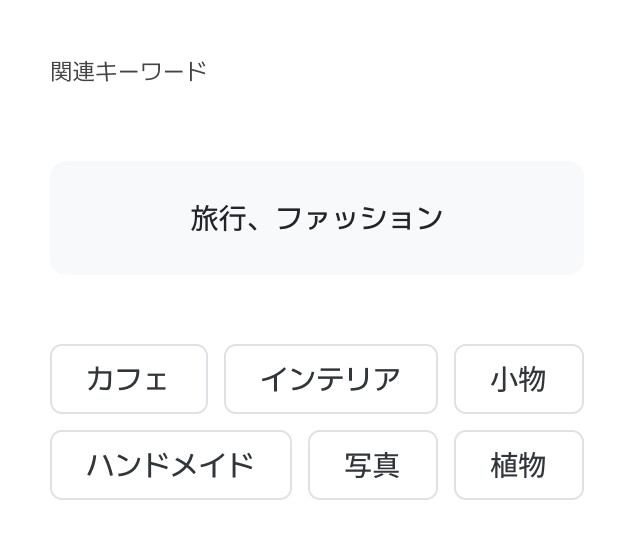Pick the 写真 keyword tag
The image size is (634, 560).
click(x=372, y=465)
